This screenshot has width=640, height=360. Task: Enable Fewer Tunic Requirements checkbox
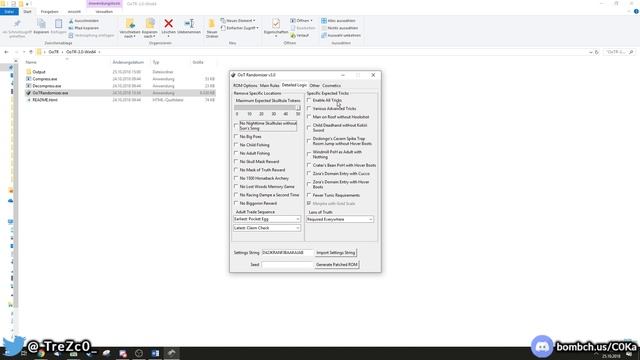coord(309,195)
